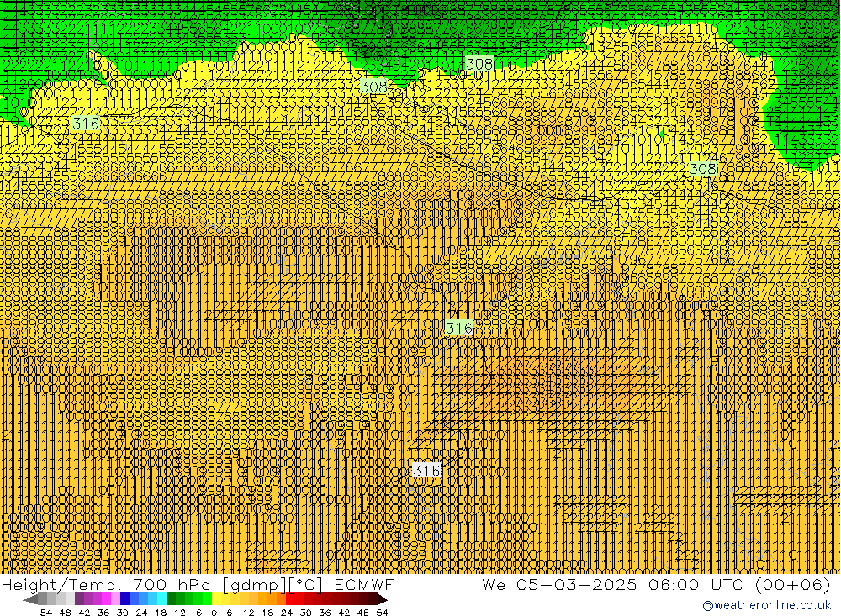Viewport: 841px width, 616px height.
Task: Pick the dark purple legend swatch
Action: click(x=79, y=599)
